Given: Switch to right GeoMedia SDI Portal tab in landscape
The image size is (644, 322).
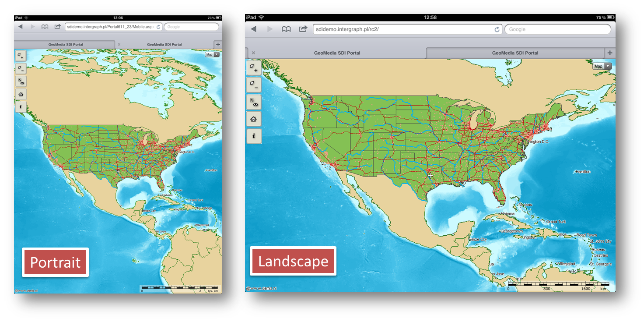Looking at the screenshot, I should pyautogui.click(x=515, y=53).
